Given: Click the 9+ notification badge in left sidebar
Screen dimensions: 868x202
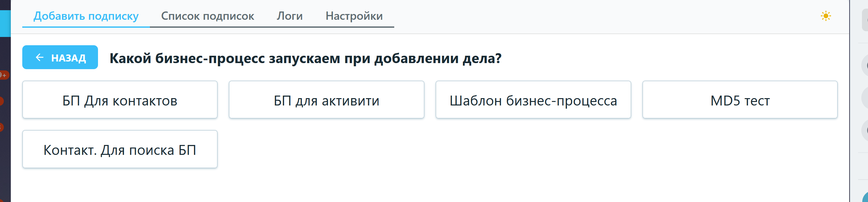Looking at the screenshot, I should (3, 75).
